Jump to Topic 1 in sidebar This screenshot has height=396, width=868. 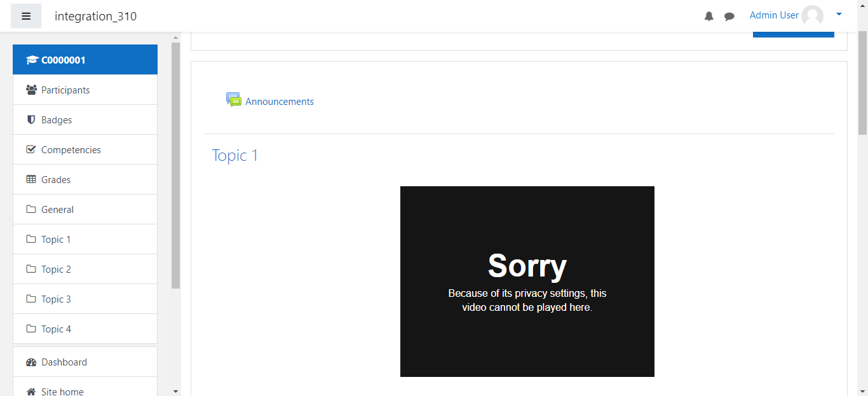click(x=85, y=239)
